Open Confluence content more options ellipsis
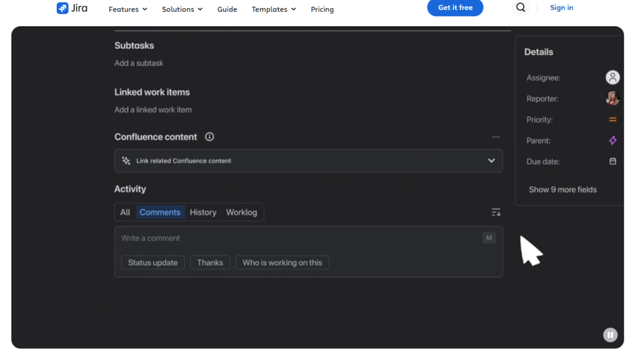Viewport: 644px width, 359px height. (x=496, y=137)
